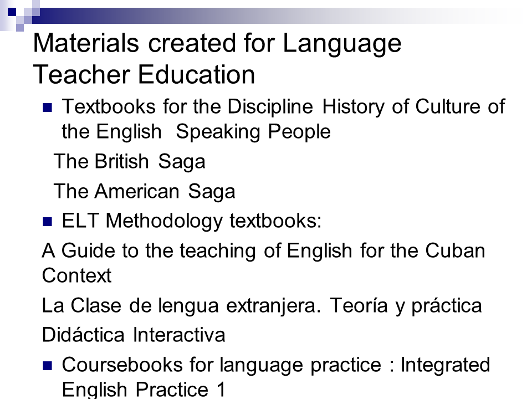Click 'the English Speaking People' line
This screenshot has height=399, width=532.
click(x=196, y=132)
